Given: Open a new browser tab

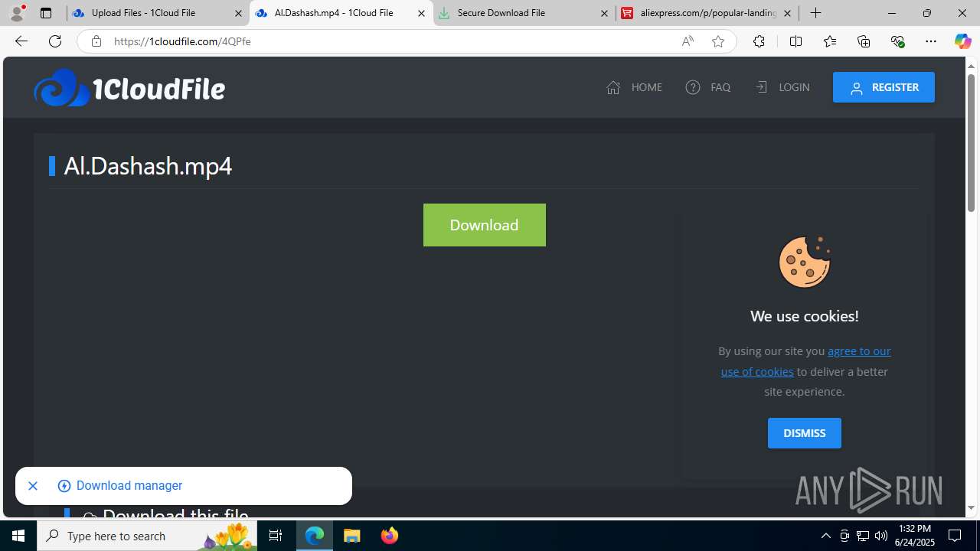Looking at the screenshot, I should [816, 13].
